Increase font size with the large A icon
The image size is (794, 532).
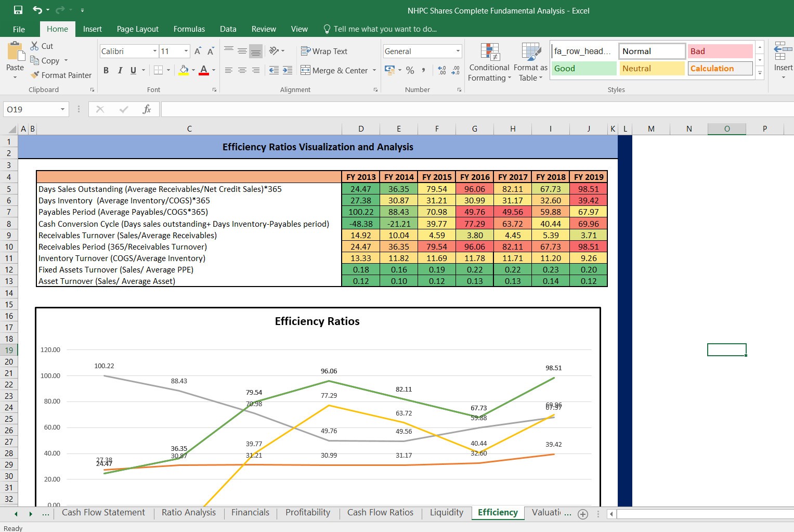point(198,51)
